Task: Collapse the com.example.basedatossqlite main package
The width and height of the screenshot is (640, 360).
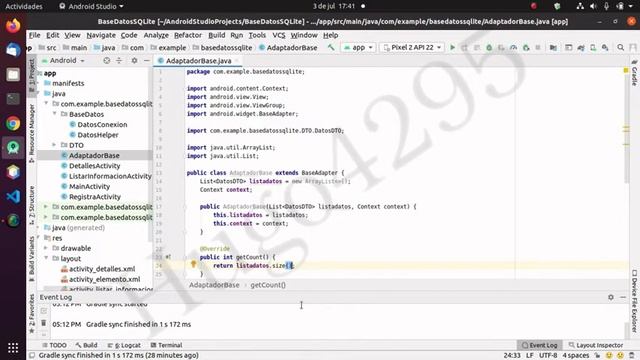Action: 46,104
